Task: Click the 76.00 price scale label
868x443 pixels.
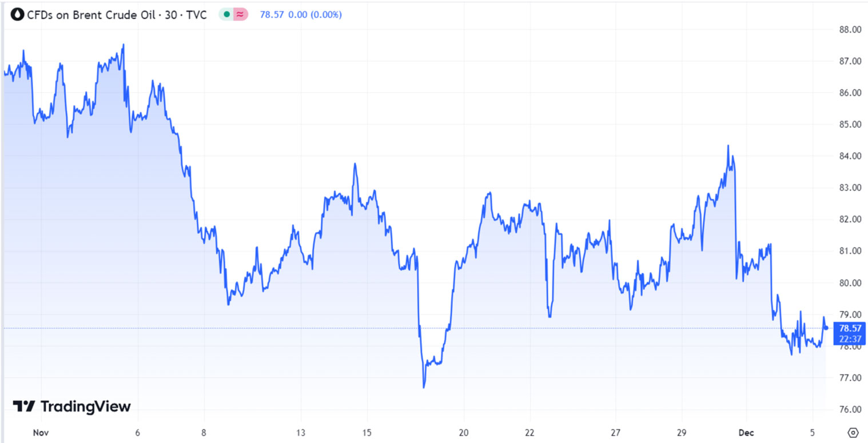Action: pyautogui.click(x=849, y=409)
